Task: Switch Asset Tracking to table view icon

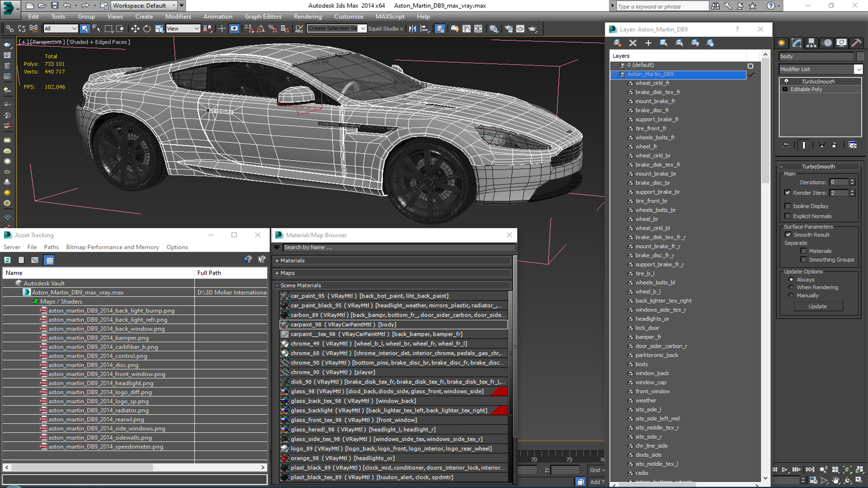Action: [50, 260]
